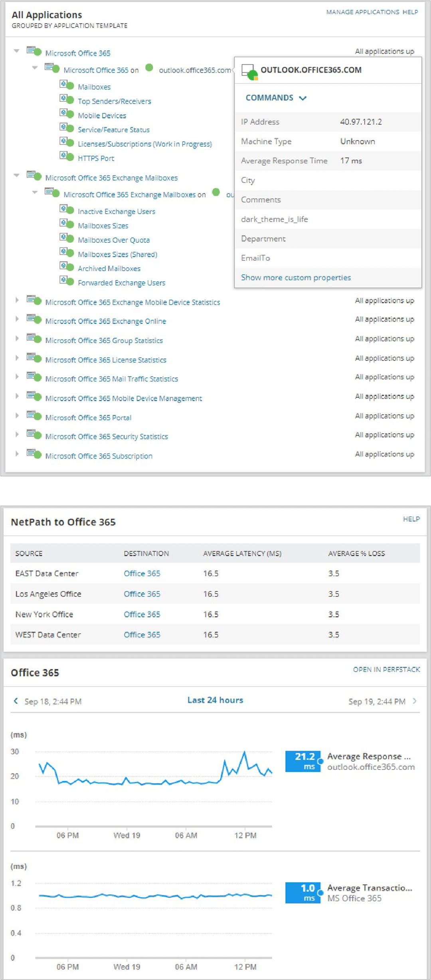Open Office 365 destination for New York Office
The height and width of the screenshot is (980, 431).
coord(142,614)
